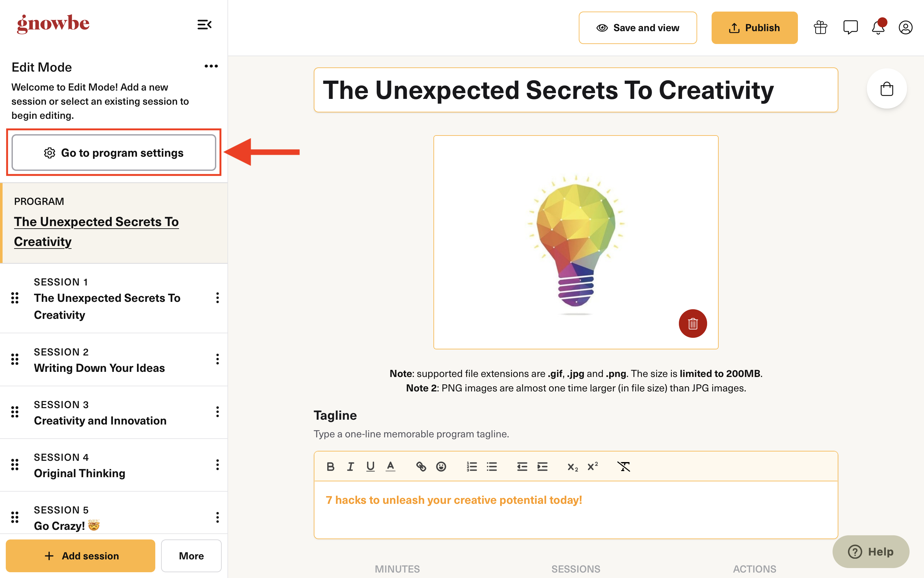Image resolution: width=924 pixels, height=578 pixels.
Task: Grab the drag handle for Session 5
Action: (x=15, y=518)
